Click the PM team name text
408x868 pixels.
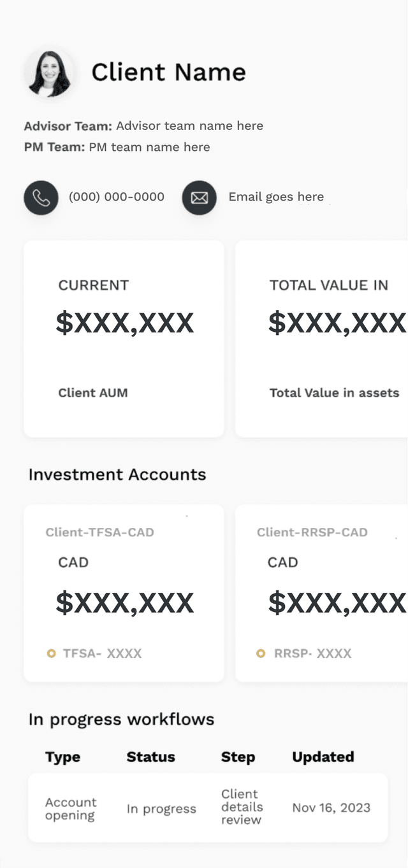pyautogui.click(x=149, y=147)
